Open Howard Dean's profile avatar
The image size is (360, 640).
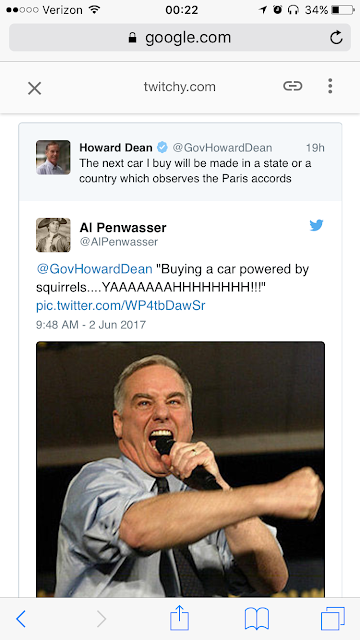point(53,157)
